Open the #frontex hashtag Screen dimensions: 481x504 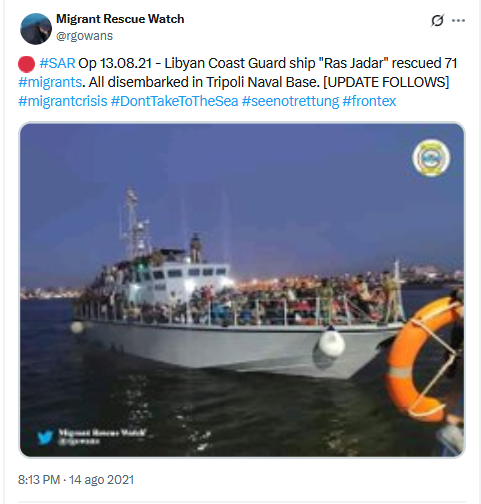pyautogui.click(x=369, y=101)
